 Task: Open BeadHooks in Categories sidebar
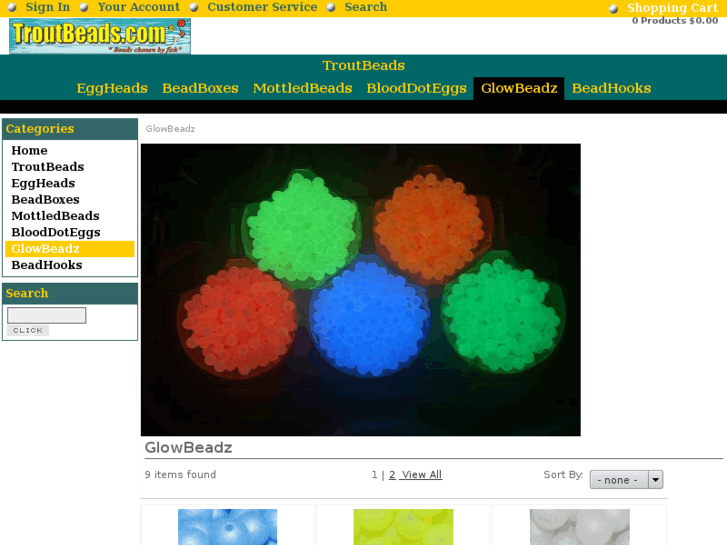tap(47, 265)
